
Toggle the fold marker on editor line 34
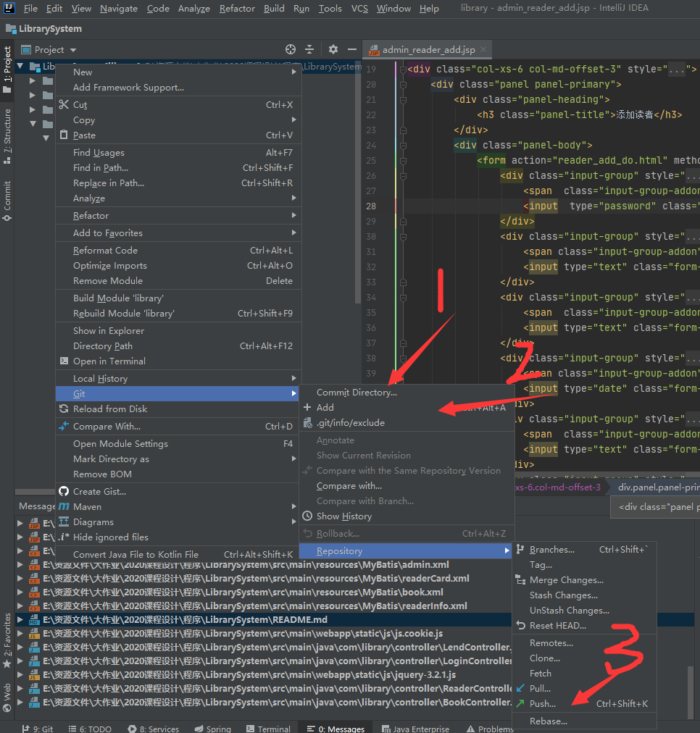[x=403, y=297]
